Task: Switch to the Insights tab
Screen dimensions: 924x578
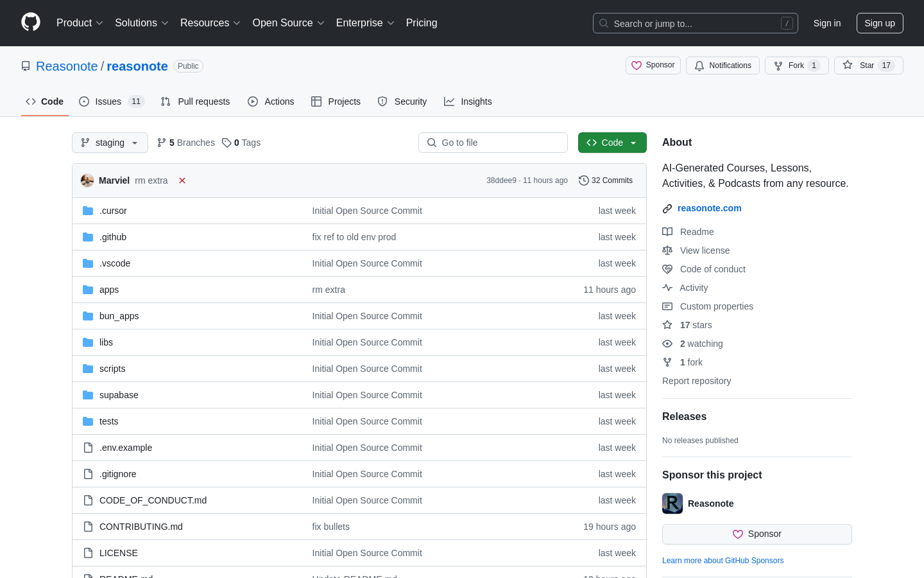Action: (468, 101)
